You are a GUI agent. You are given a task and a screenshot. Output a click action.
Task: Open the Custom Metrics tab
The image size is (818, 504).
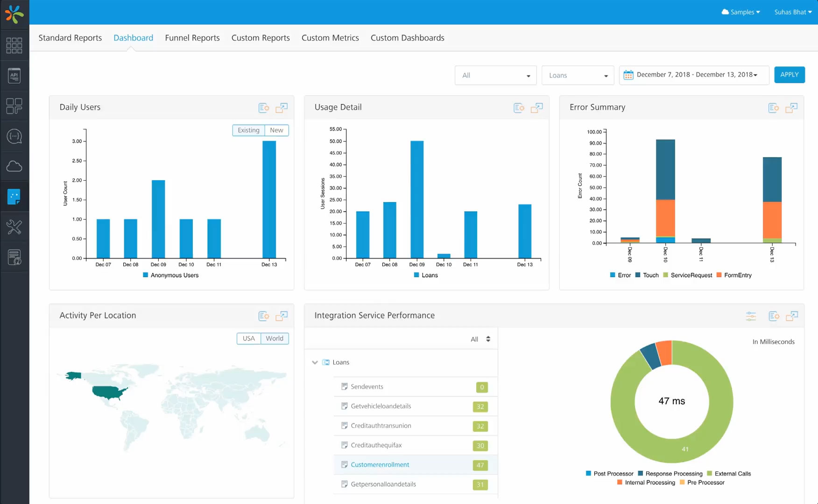pyautogui.click(x=330, y=38)
